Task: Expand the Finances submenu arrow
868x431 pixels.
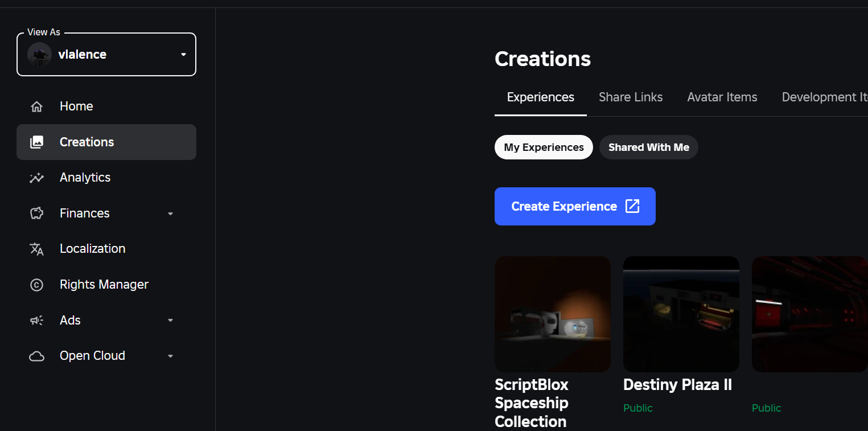Action: [x=170, y=214]
